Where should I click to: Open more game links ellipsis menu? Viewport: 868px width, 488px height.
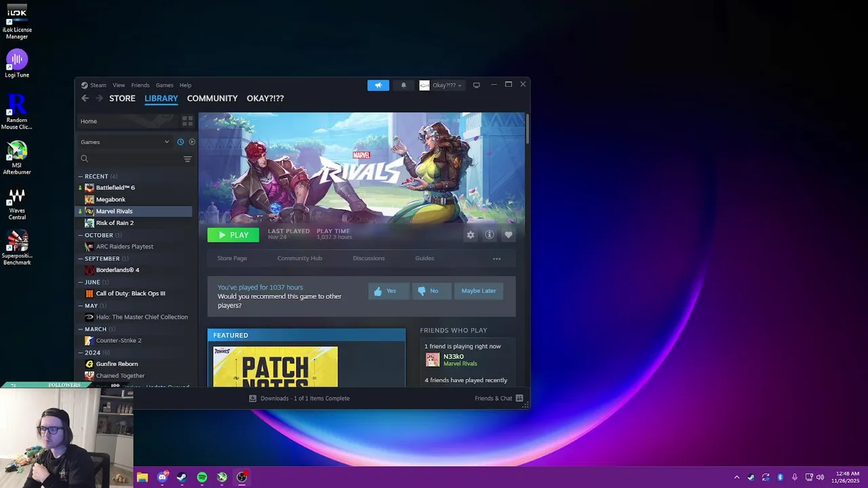coord(496,258)
